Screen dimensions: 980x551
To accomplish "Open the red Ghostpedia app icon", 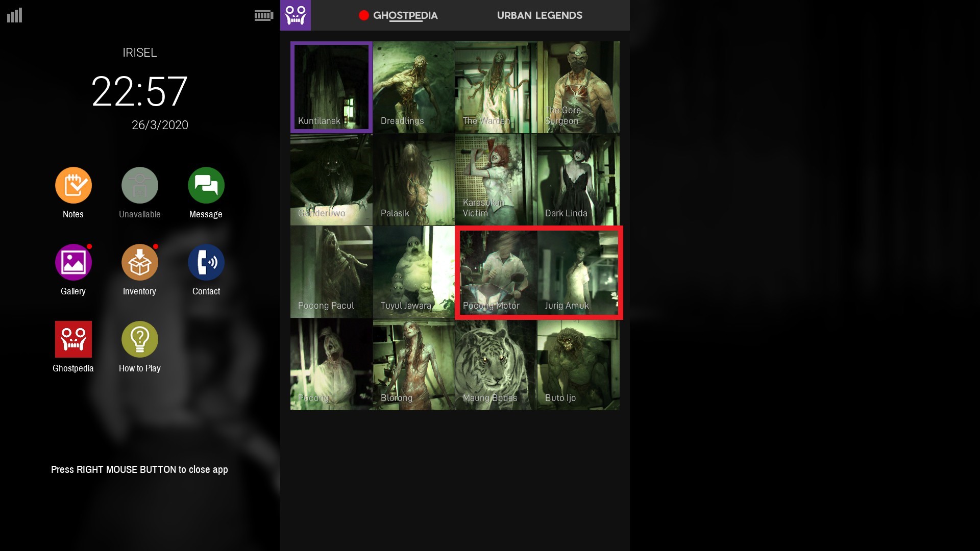I will click(x=73, y=339).
